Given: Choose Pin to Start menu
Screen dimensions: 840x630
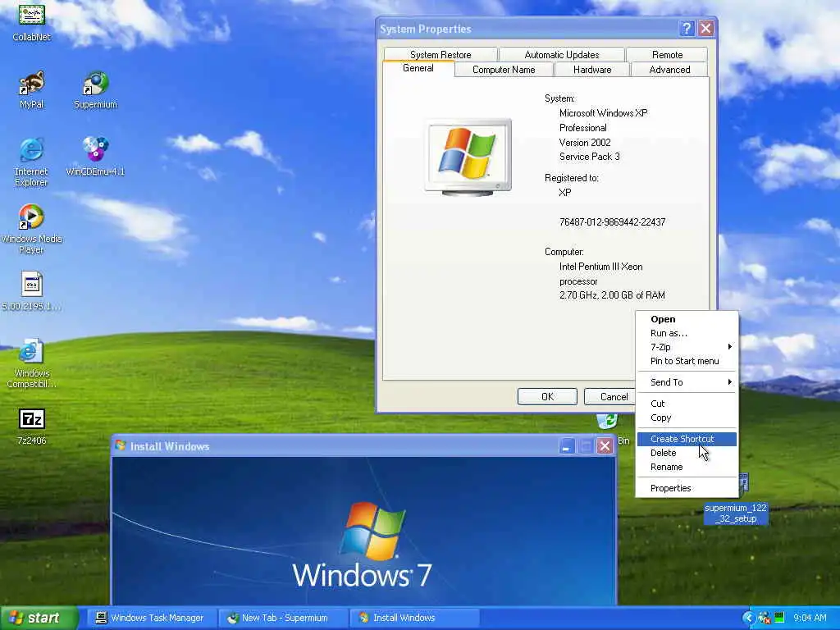Looking at the screenshot, I should [x=687, y=361].
